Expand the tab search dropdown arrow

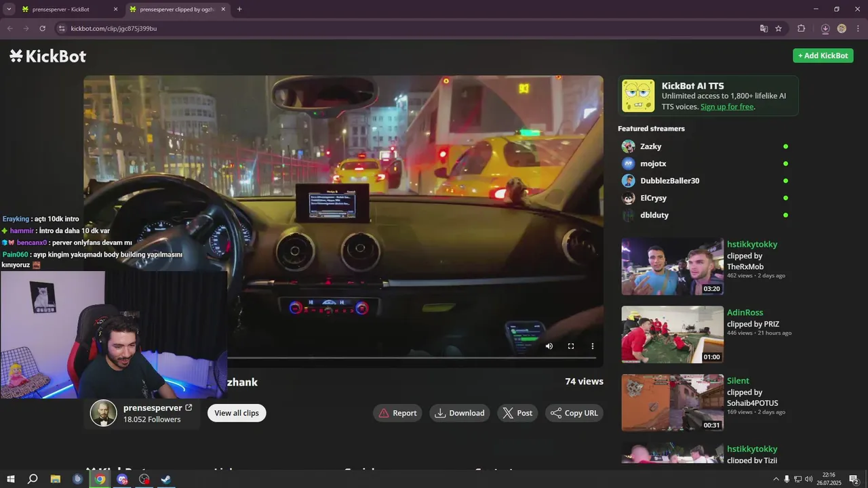click(x=9, y=9)
